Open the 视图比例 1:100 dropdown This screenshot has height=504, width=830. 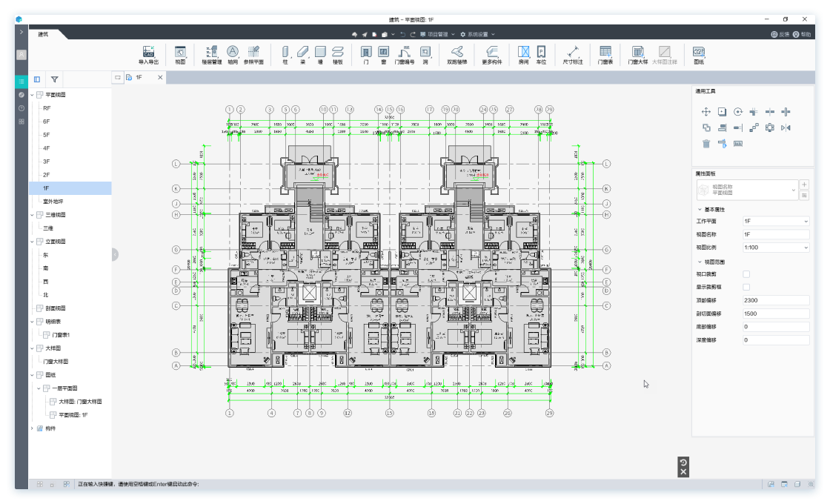coord(776,248)
